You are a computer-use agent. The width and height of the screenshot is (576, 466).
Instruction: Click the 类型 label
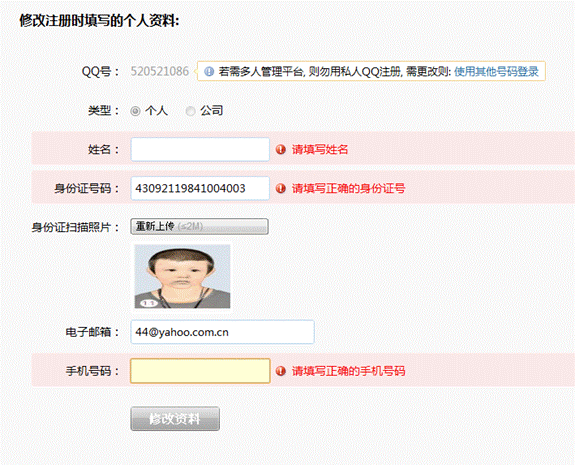click(x=104, y=111)
